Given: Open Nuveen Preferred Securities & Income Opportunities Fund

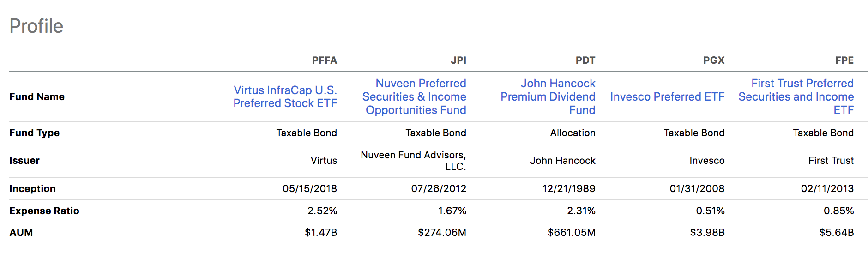Looking at the screenshot, I should click(414, 96).
